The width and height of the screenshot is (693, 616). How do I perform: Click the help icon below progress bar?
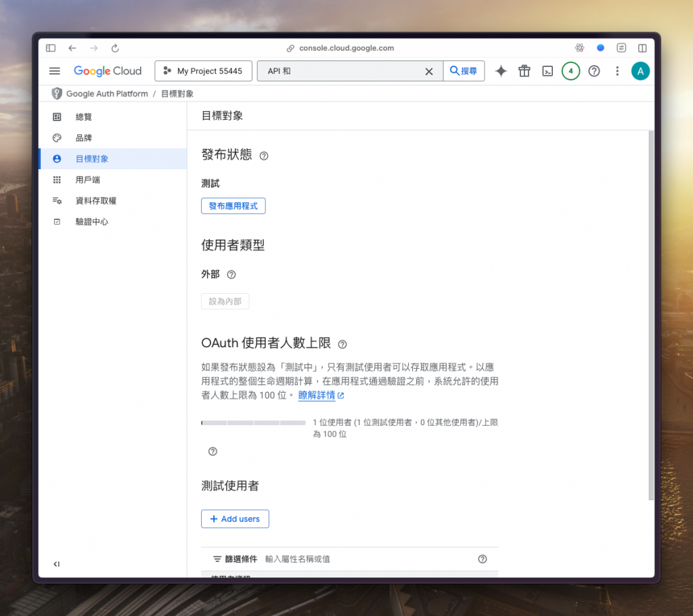coord(213,452)
